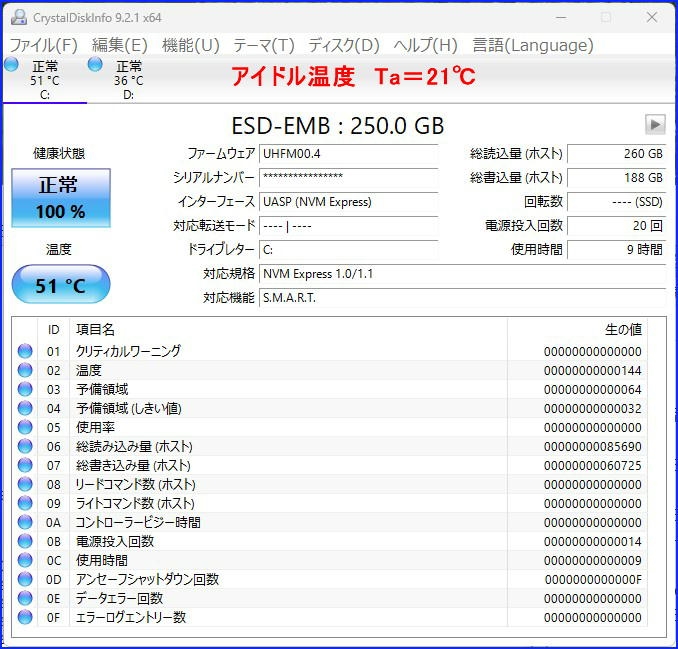Click the NVM Express 1.0/1.1 standard field
This screenshot has height=649, width=678.
click(462, 274)
